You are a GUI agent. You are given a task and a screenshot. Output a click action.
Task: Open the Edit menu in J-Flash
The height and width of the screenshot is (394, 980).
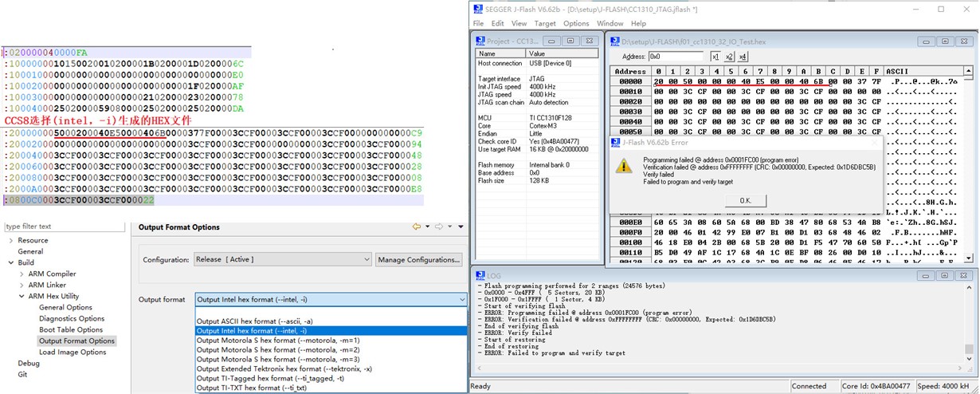tap(497, 23)
